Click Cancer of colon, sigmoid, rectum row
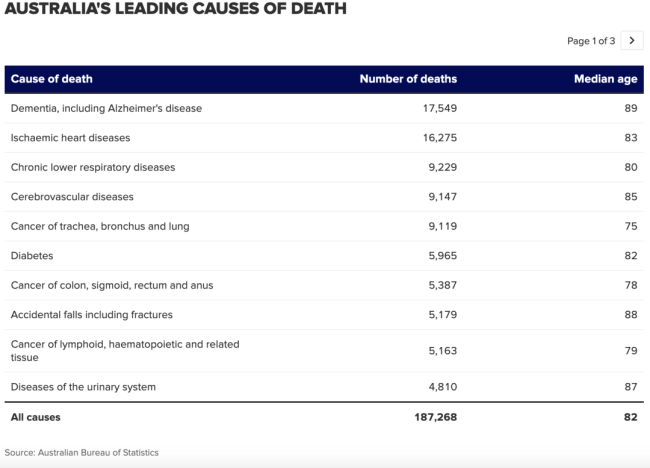This screenshot has height=468, width=650. 111,285
